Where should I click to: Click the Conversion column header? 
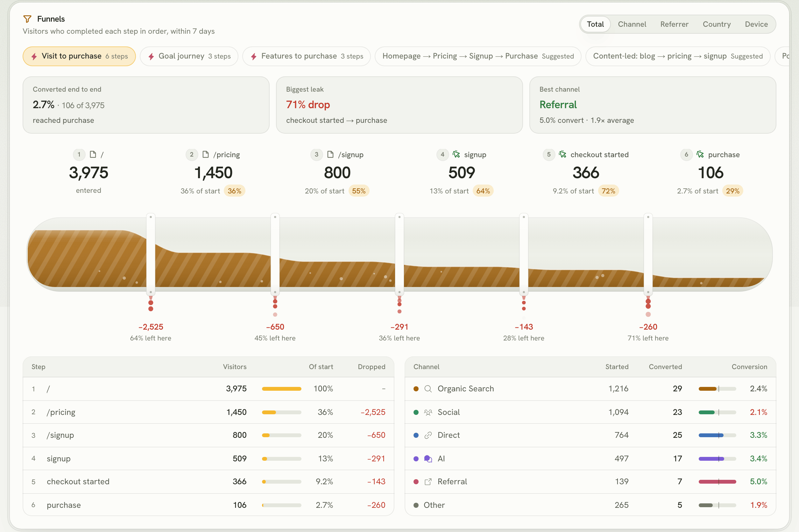point(749,367)
